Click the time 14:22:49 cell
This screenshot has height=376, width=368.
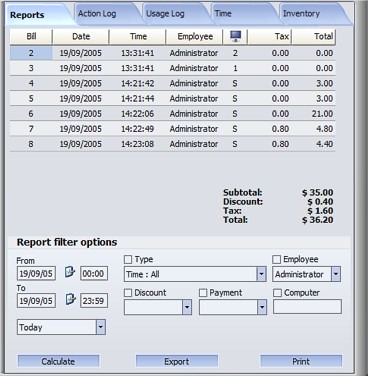click(138, 129)
